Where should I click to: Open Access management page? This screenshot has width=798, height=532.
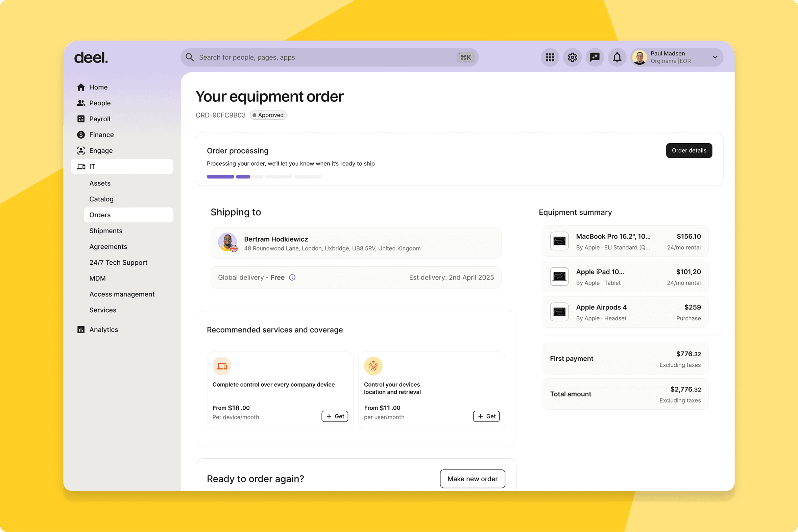(128, 294)
